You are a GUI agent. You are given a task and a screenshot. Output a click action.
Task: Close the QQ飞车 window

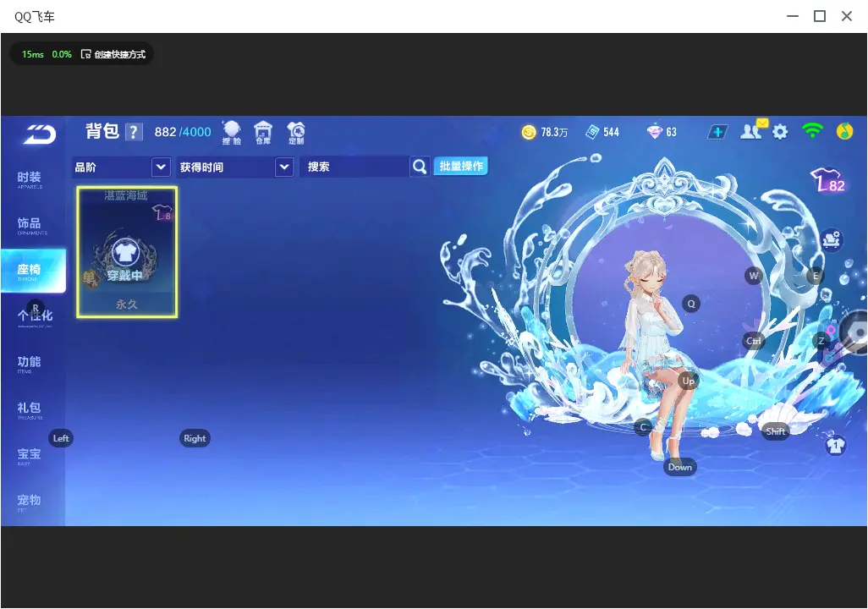coord(846,17)
